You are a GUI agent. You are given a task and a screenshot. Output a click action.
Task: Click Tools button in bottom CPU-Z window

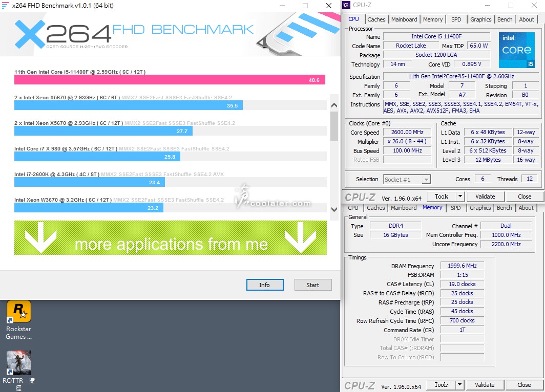pos(441,385)
